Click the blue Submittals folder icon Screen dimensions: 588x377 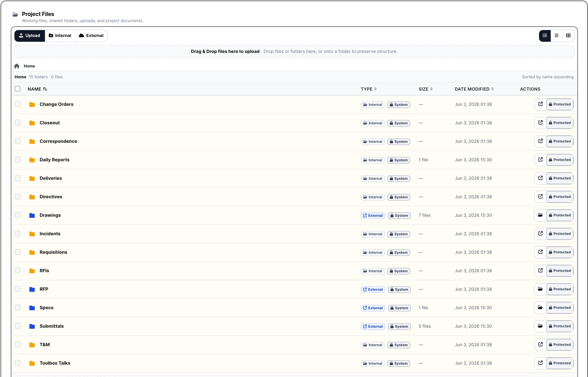[x=32, y=326]
